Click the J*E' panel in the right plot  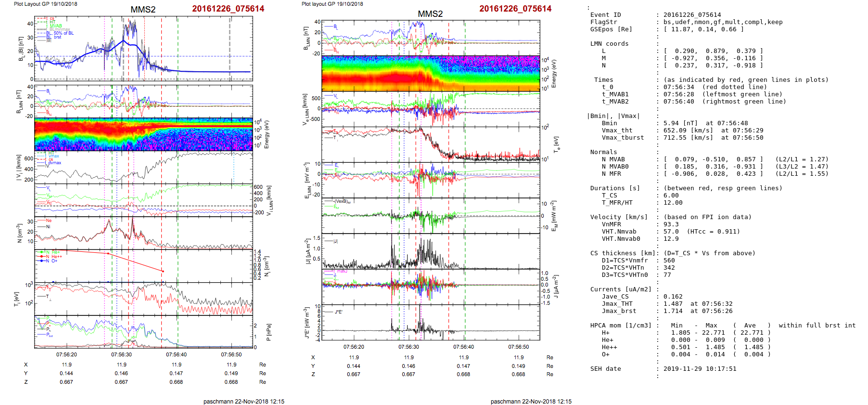(x=431, y=323)
